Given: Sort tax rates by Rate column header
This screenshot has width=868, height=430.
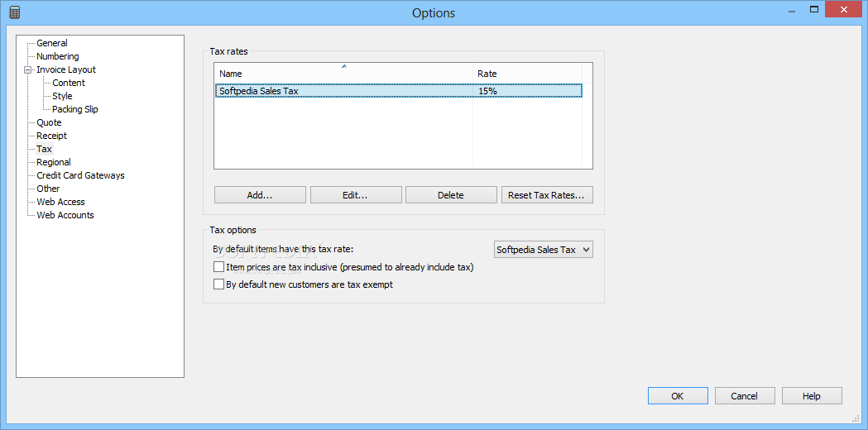Looking at the screenshot, I should 528,74.
